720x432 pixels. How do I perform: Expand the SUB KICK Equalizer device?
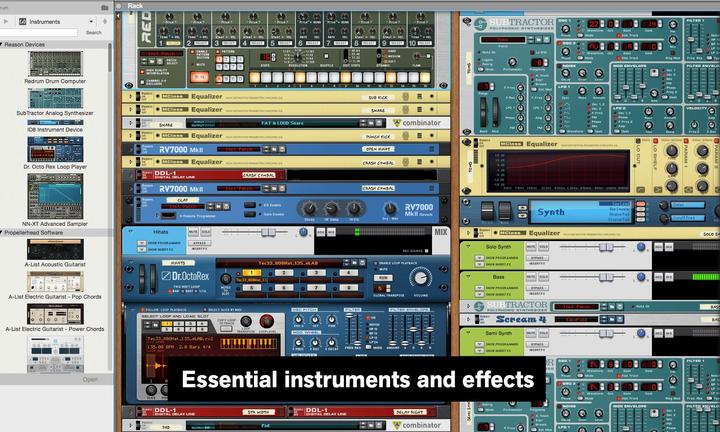130,97
